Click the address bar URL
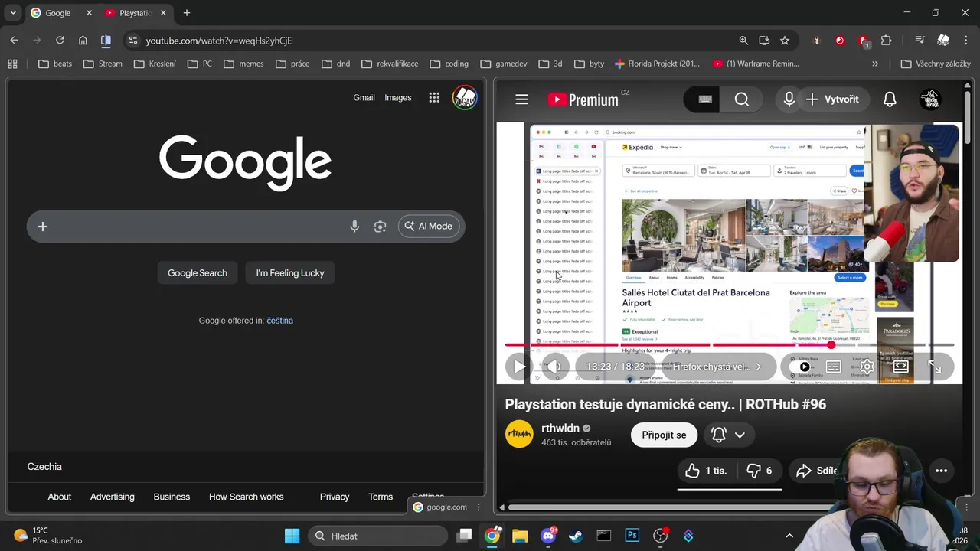The image size is (980, 551). point(219,41)
